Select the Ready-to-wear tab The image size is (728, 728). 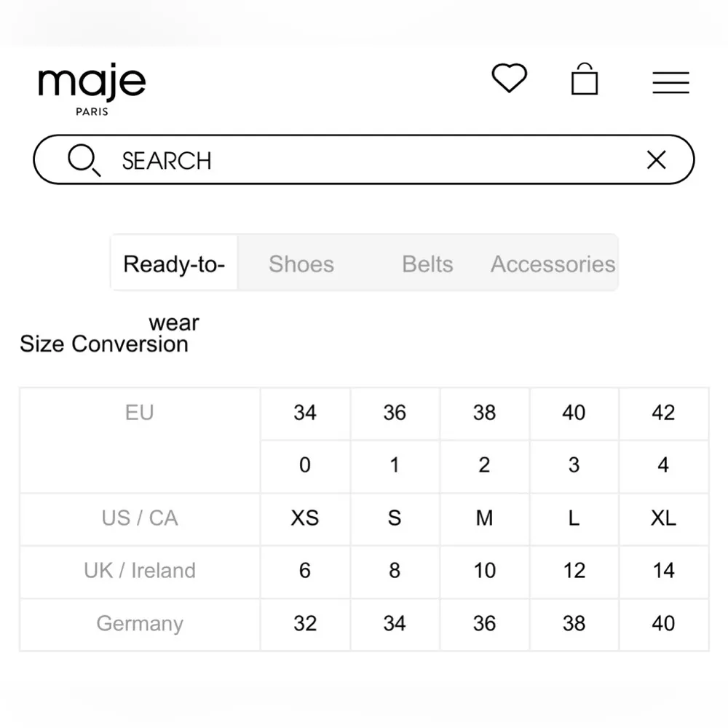point(174,264)
